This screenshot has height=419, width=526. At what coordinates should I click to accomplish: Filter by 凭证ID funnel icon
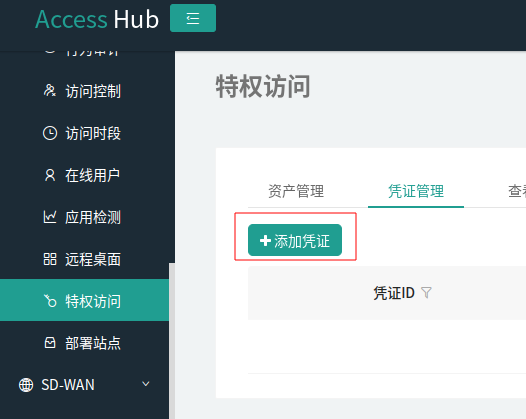[426, 293]
